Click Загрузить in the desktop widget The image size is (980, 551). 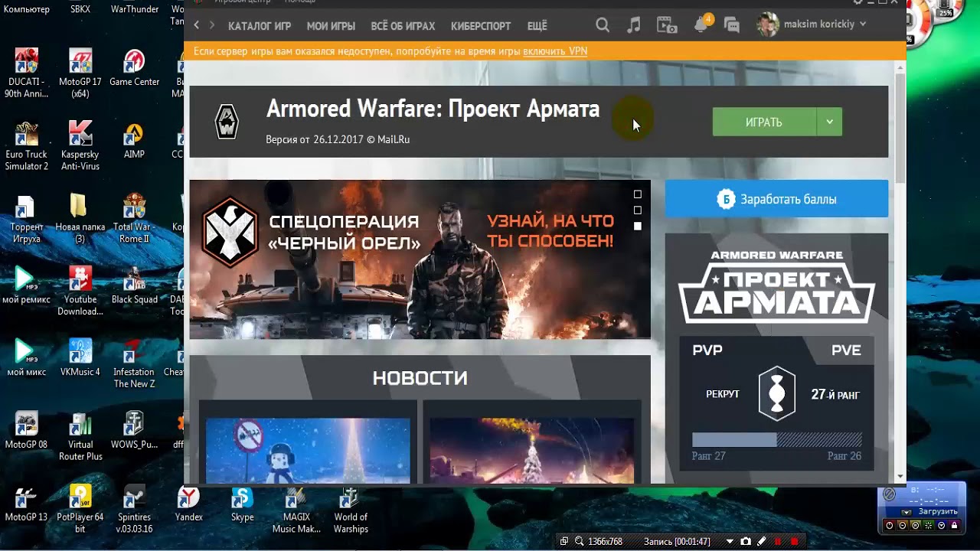pos(938,511)
